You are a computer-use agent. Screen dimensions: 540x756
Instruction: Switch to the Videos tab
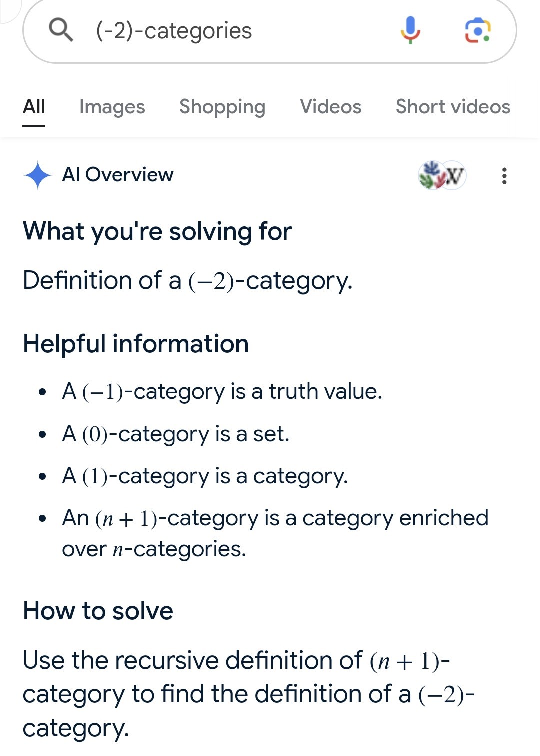(331, 107)
